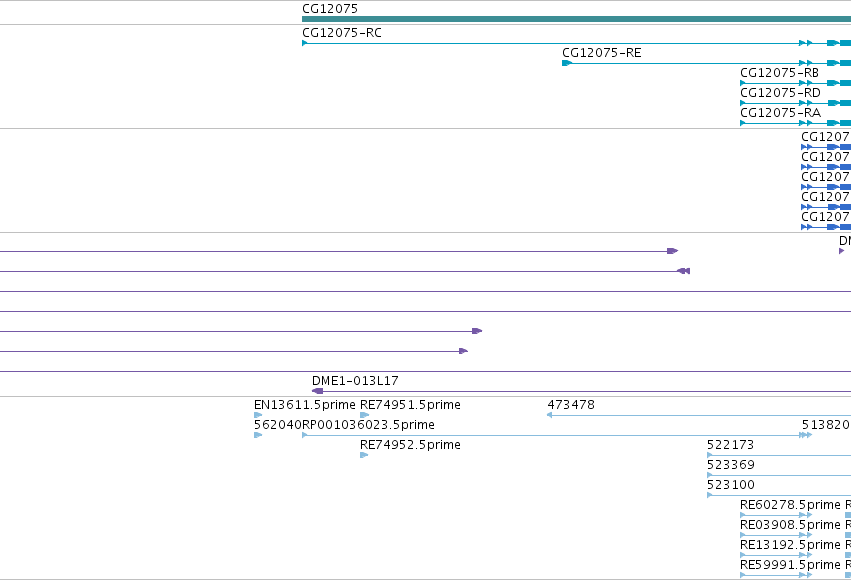
Task: Select the 473478 feature label
Action: click(571, 405)
